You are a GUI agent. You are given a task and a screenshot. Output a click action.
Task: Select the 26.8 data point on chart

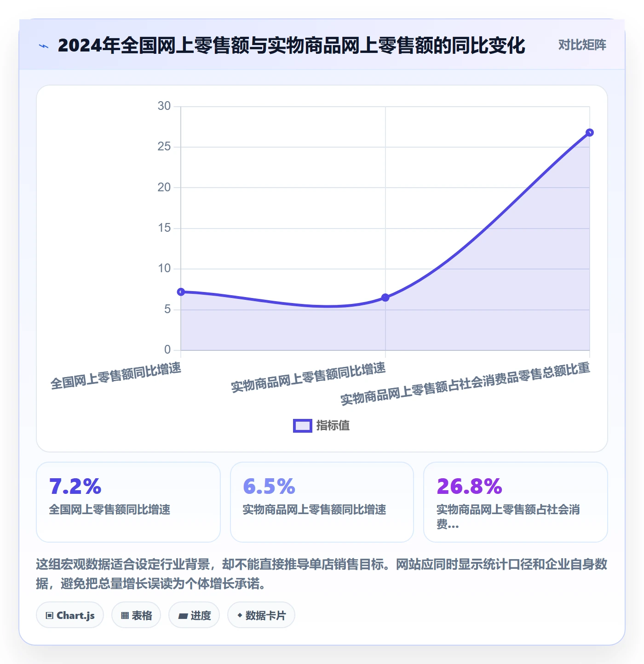point(590,132)
